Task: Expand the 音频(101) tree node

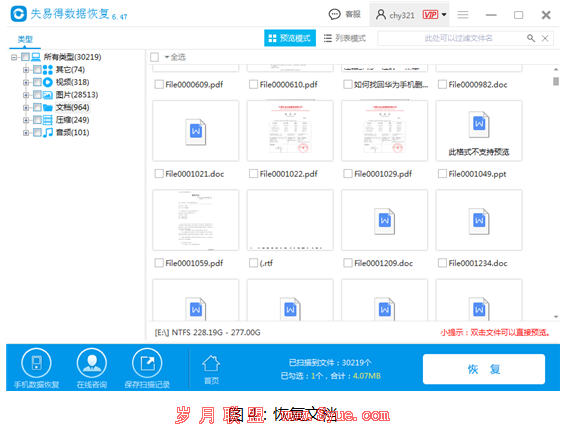Action: click(x=26, y=133)
